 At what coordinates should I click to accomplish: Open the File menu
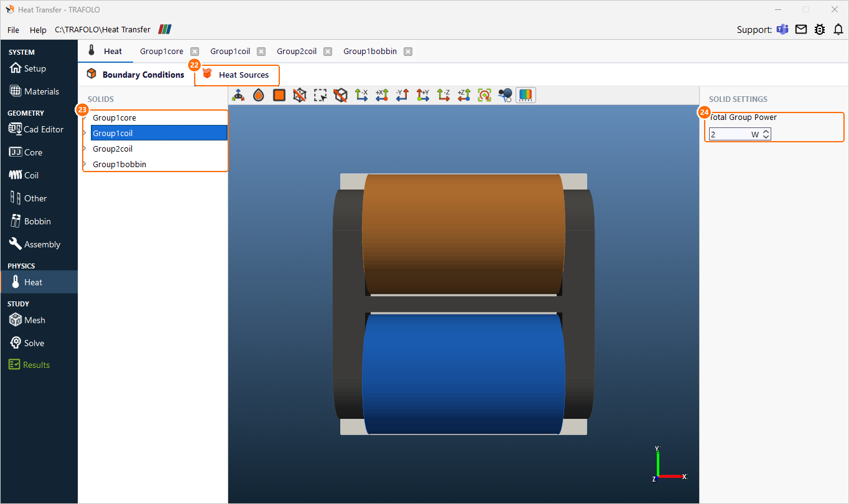pos(13,30)
